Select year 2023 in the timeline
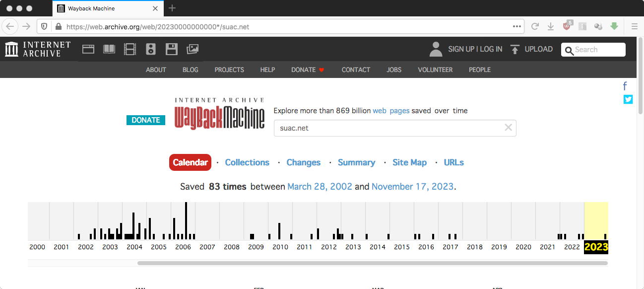 tap(596, 247)
